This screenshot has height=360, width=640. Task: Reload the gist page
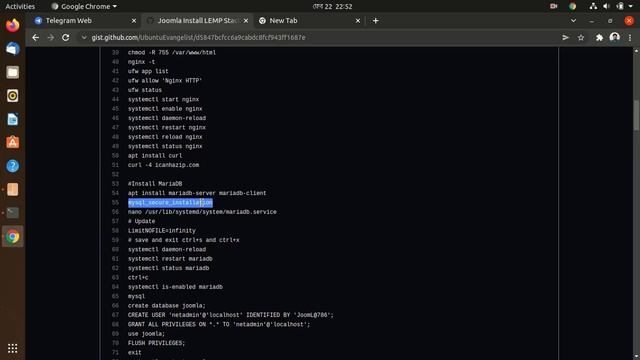(66, 38)
